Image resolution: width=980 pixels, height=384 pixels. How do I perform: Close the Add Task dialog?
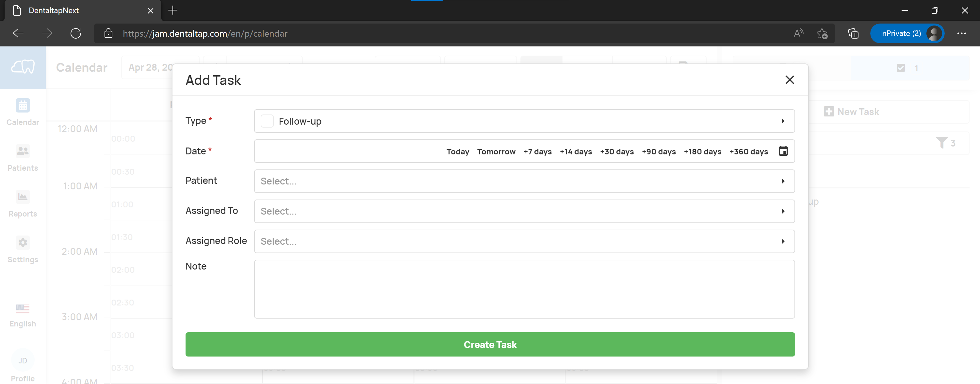coord(790,79)
